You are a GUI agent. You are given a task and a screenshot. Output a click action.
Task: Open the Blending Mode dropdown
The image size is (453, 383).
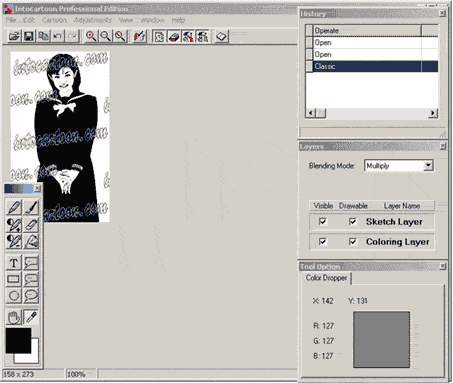coord(428,165)
